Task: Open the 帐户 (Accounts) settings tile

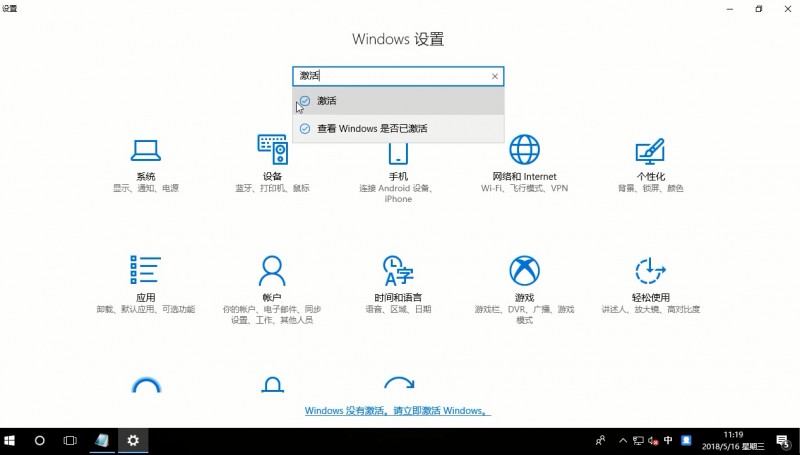Action: pos(272,290)
